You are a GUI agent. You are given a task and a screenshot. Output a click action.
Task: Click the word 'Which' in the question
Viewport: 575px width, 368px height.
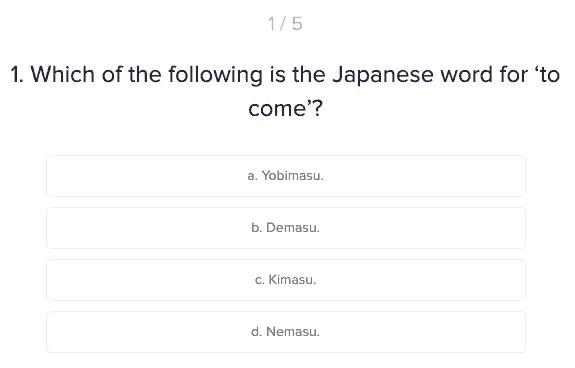point(63,74)
